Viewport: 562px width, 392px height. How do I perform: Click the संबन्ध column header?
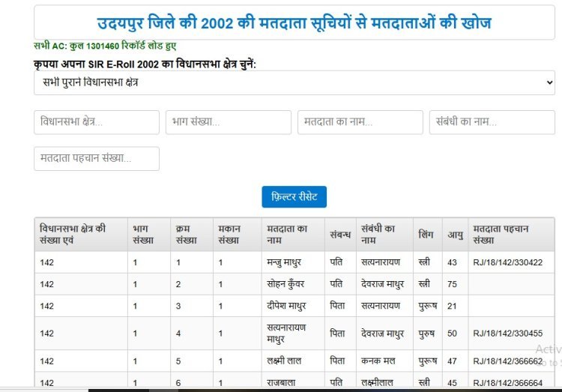coord(339,234)
